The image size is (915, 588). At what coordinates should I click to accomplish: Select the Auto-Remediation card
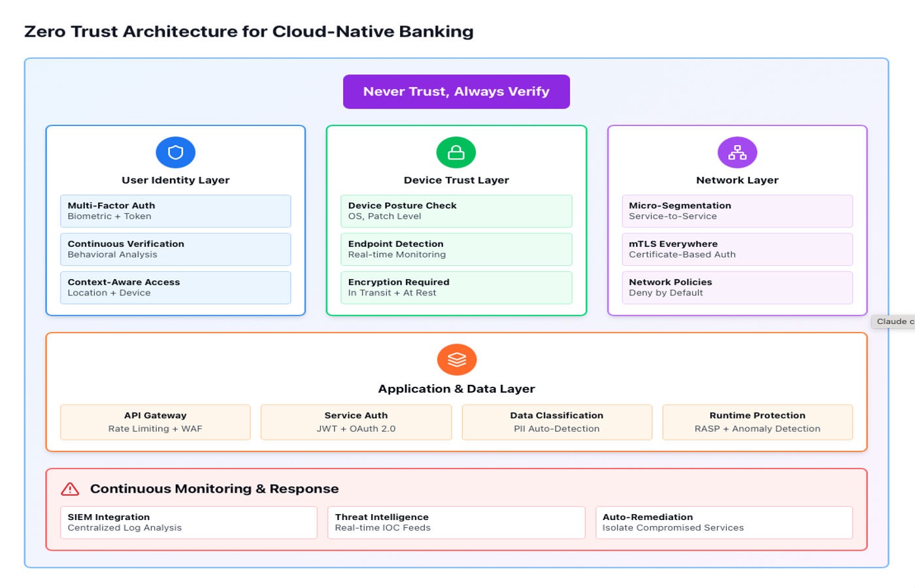coord(724,522)
